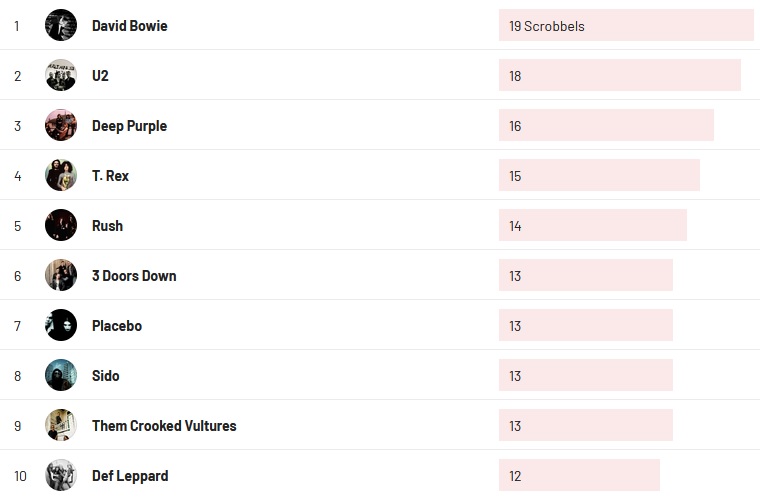
Task: Open the Them Crooked Vultures link
Action: tap(164, 426)
